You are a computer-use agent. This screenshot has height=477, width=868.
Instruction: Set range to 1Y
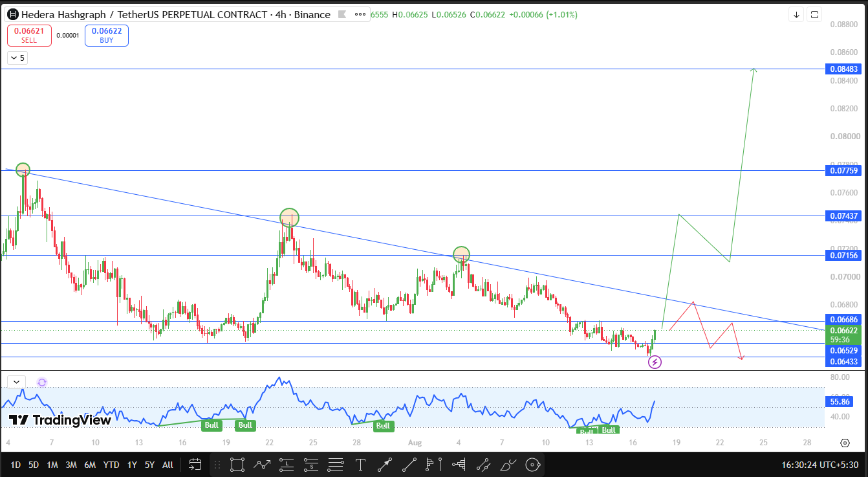point(132,465)
